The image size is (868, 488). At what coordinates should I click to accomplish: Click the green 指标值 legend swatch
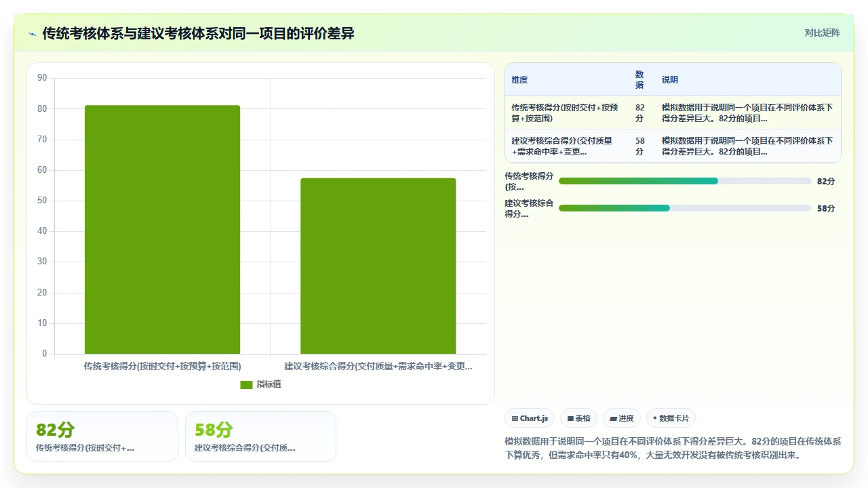pyautogui.click(x=246, y=384)
